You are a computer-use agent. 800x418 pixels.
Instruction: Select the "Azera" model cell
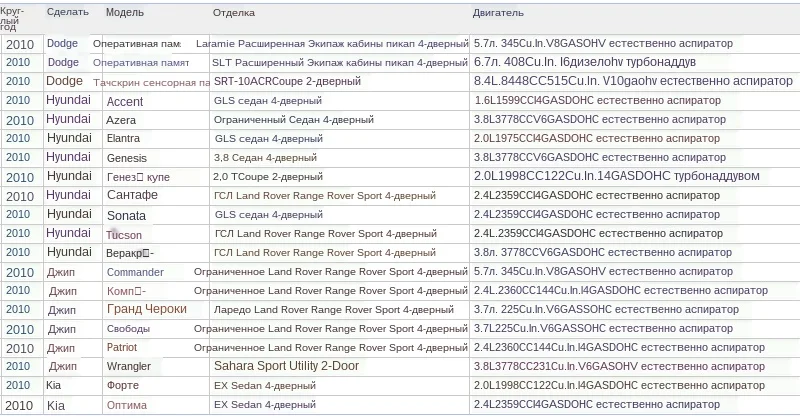(121, 120)
